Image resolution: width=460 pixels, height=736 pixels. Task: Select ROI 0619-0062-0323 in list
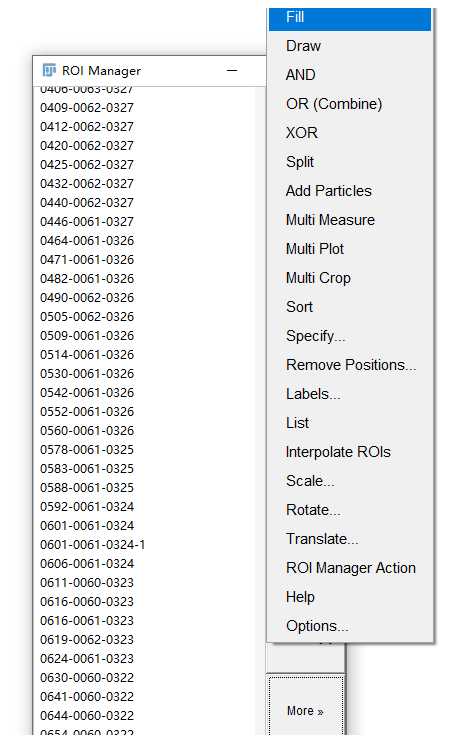87,639
